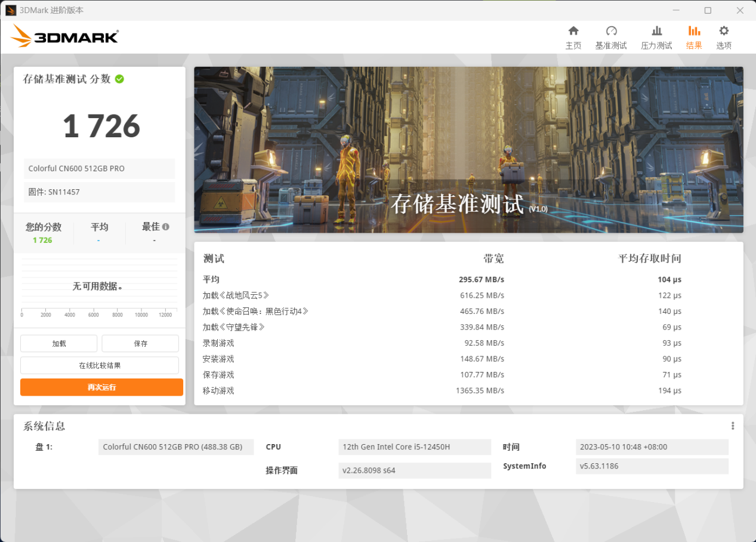Click the 最佳 label

click(x=150, y=227)
